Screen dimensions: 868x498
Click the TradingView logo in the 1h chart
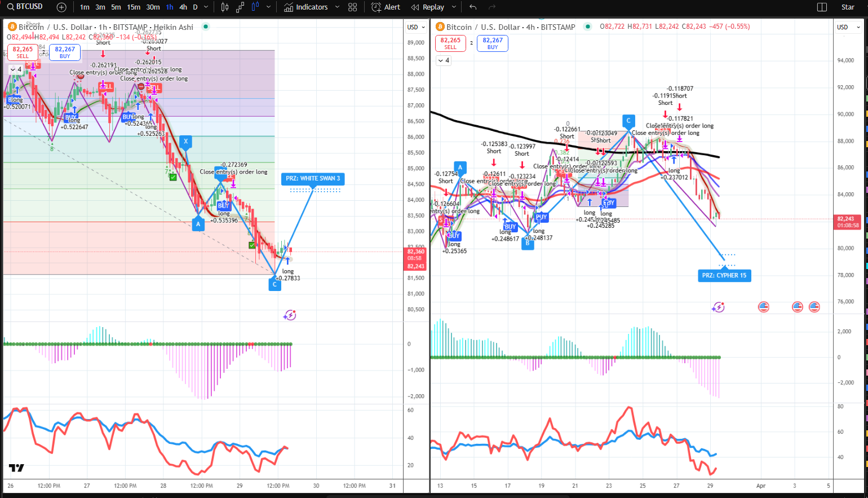click(16, 468)
